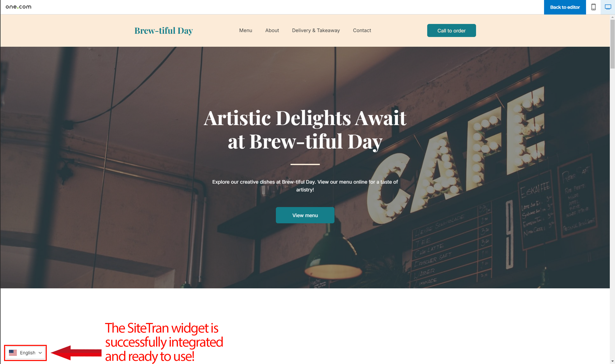Toggle the SiteTran widget language selector
The height and width of the screenshot is (364, 615).
[25, 352]
